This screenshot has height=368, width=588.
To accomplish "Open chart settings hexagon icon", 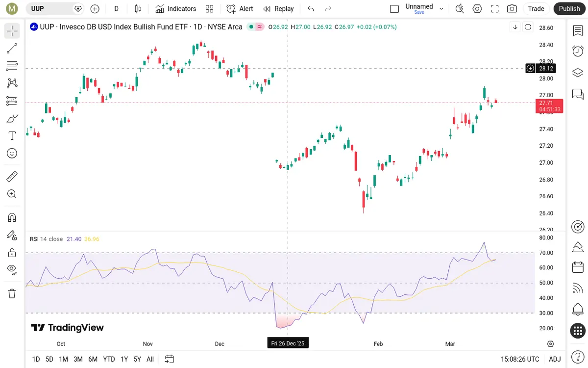I will click(477, 9).
